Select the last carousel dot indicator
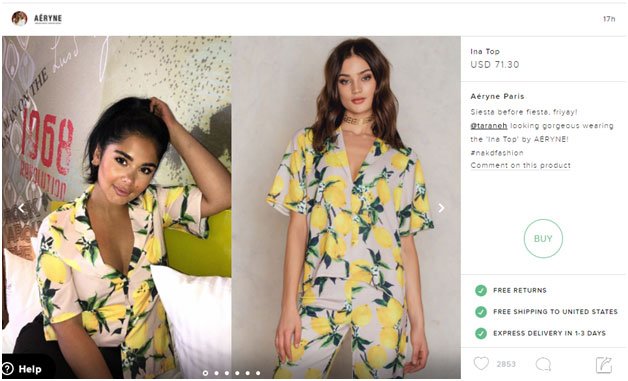This screenshot has height=381, width=628. (258, 373)
